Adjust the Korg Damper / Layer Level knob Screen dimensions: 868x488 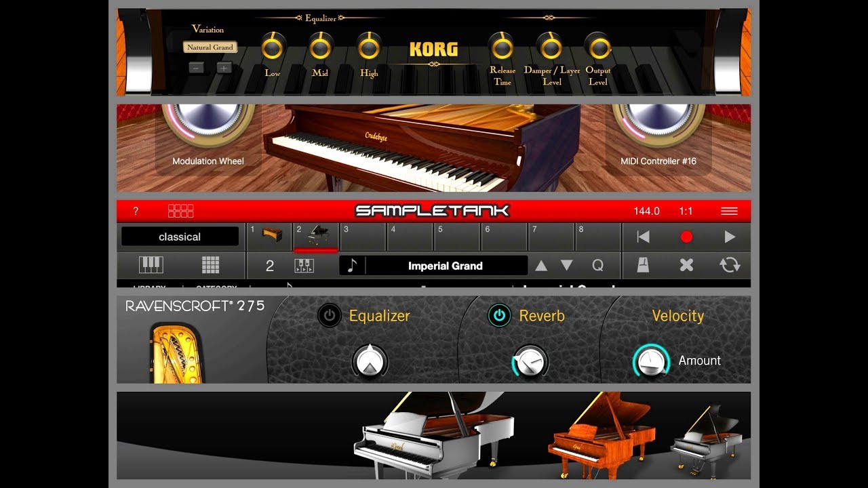point(551,47)
